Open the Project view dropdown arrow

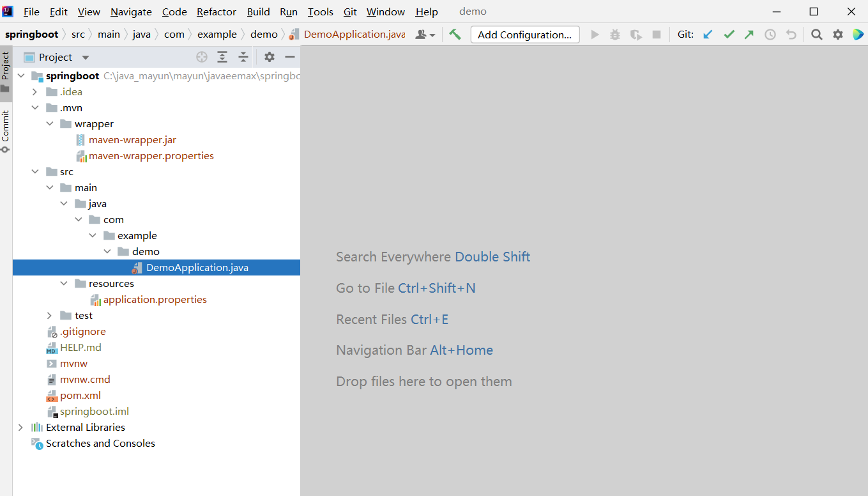pos(86,58)
